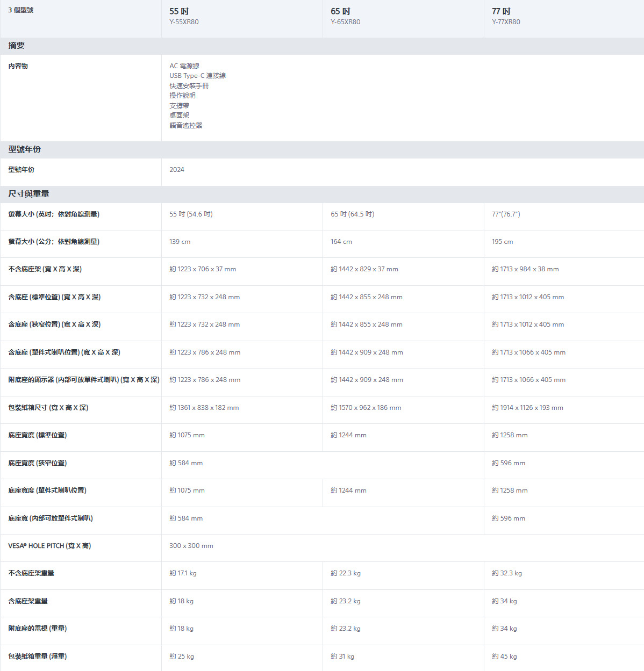Click the 55 吋 Y-55XR80 column header
The width and height of the screenshot is (644, 671).
pyautogui.click(x=184, y=16)
